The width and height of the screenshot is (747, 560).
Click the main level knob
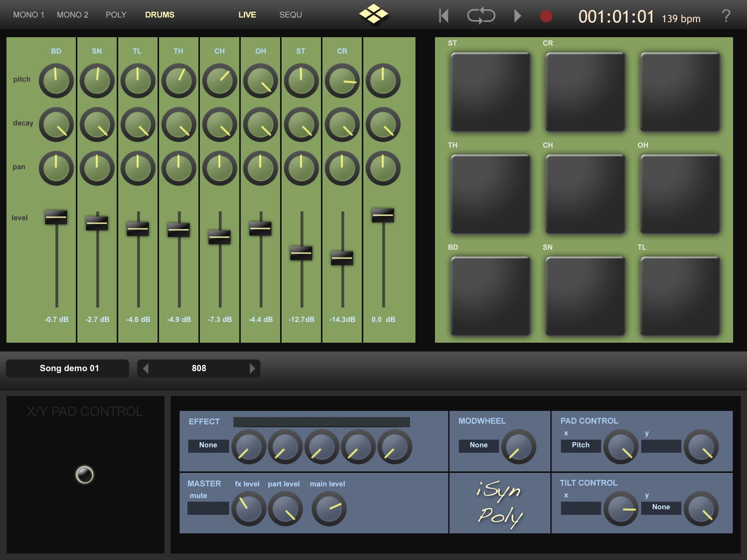click(x=329, y=509)
